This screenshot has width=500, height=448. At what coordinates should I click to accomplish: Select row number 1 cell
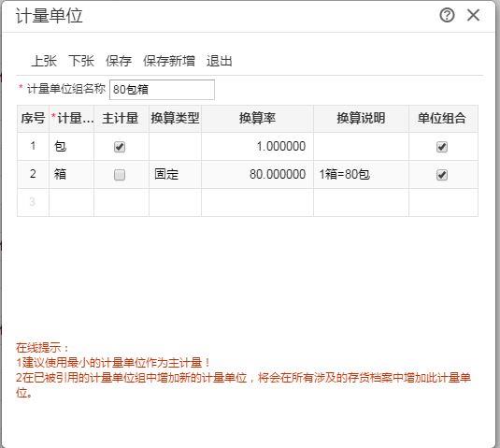tap(33, 147)
